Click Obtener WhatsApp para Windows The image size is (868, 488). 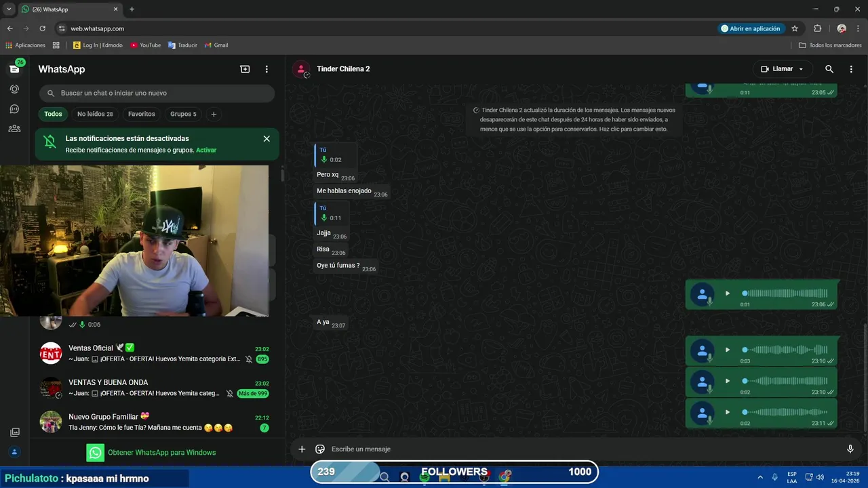point(151,453)
